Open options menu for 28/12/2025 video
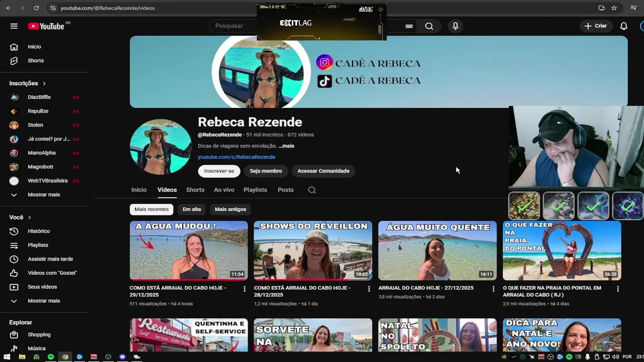The image size is (644, 362). (369, 289)
